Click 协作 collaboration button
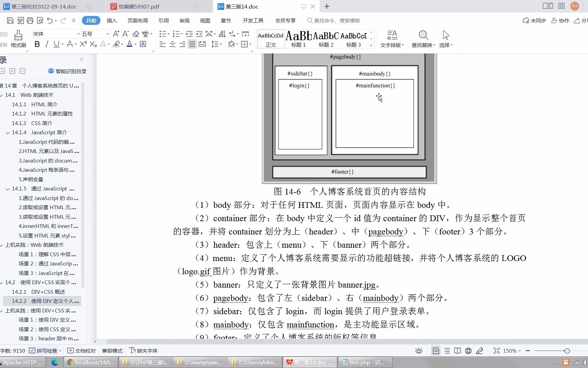588x368 pixels. [560, 20]
